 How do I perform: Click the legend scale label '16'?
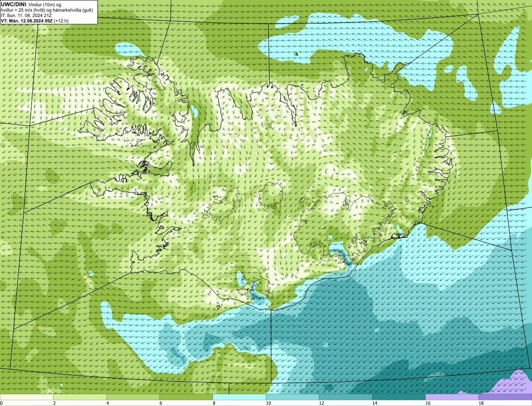pyautogui.click(x=428, y=403)
